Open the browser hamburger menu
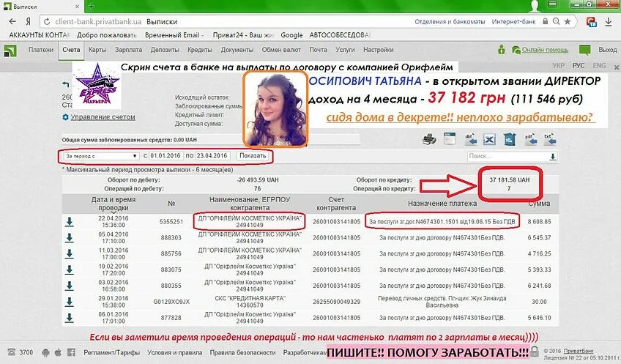This screenshot has width=621, height=364. coord(552,4)
